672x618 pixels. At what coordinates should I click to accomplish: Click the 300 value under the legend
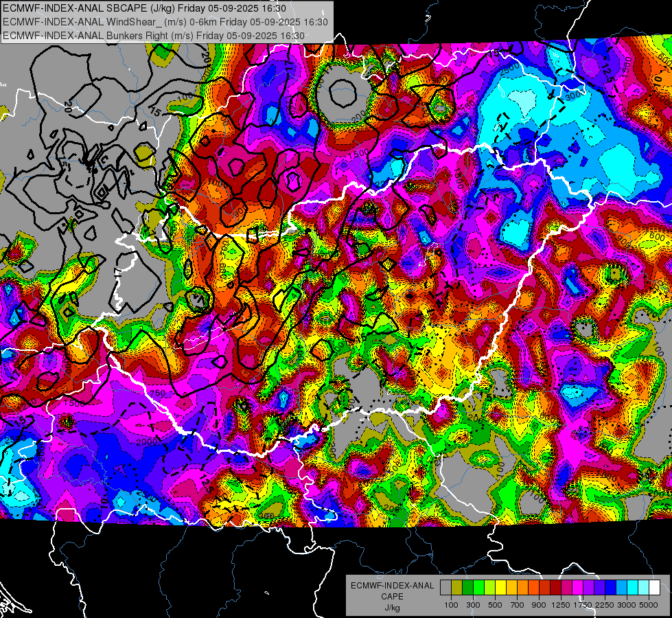473,605
